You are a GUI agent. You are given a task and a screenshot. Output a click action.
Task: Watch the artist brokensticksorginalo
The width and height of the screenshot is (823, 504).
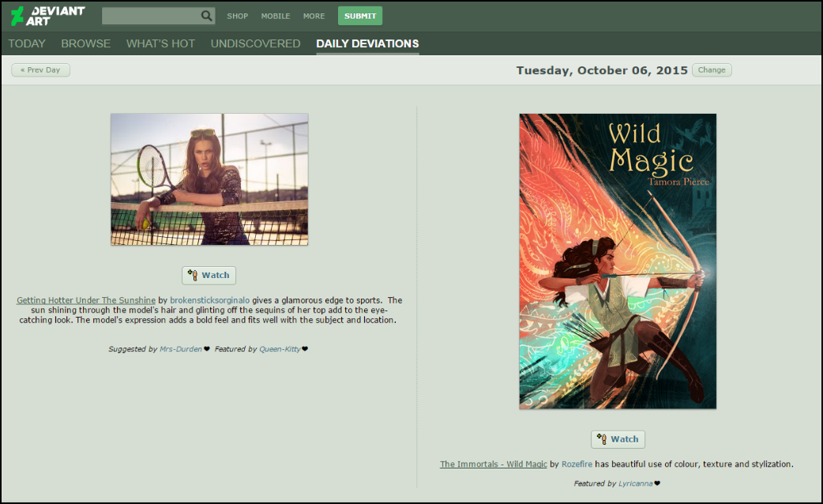[209, 275]
